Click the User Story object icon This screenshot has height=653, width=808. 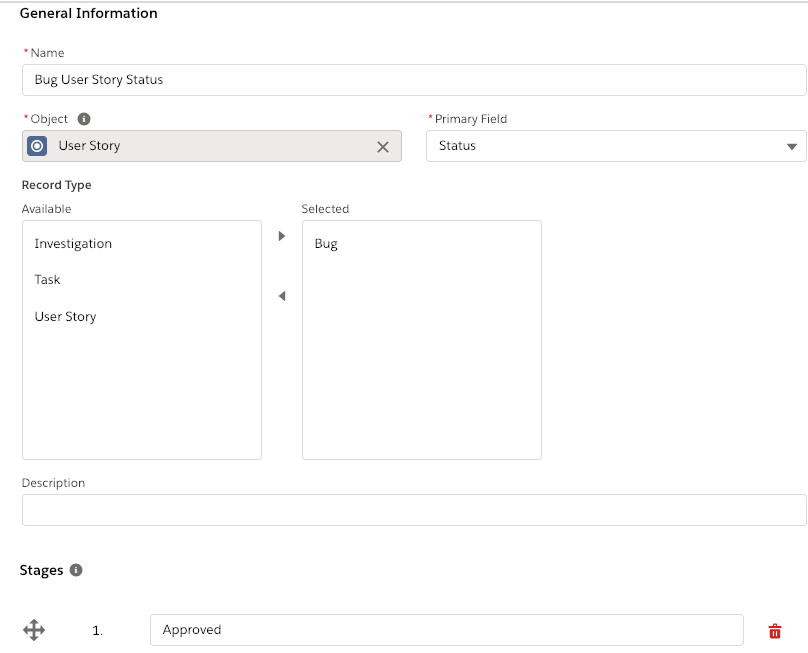(37, 146)
